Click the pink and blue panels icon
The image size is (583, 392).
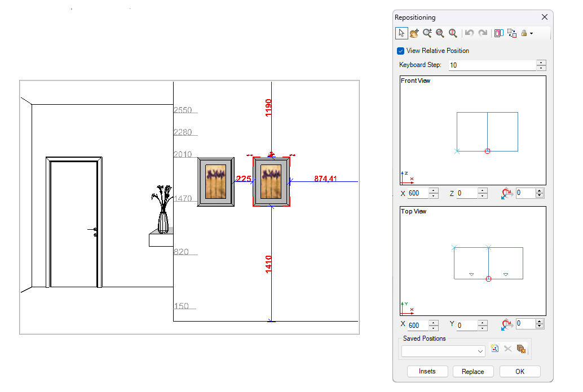point(499,33)
